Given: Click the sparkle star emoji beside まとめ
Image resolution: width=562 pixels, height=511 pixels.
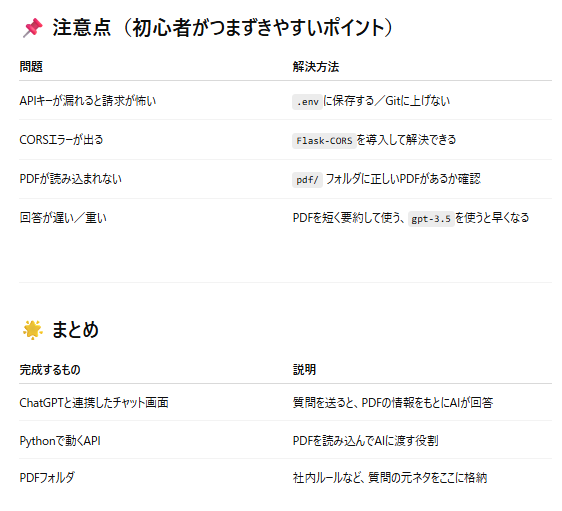Looking at the screenshot, I should 32,330.
